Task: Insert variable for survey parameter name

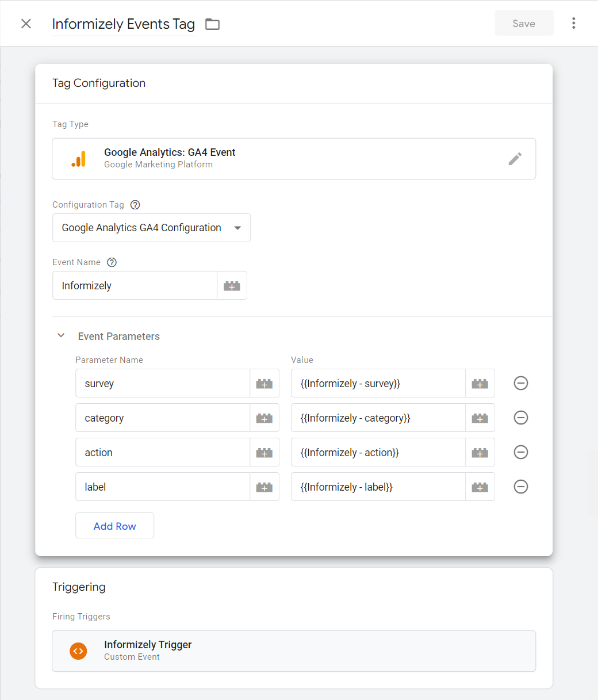Action: 264,383
